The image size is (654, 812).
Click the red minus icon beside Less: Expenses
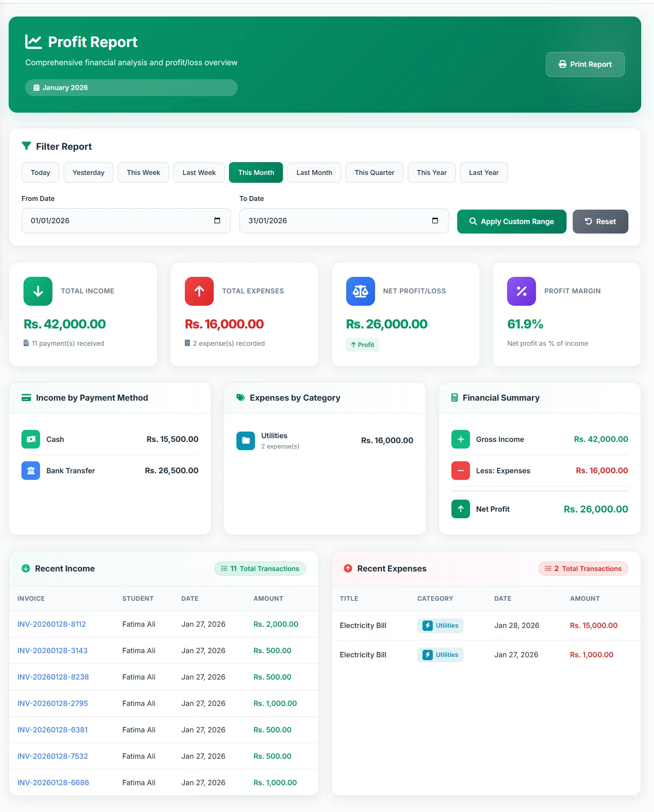point(460,471)
